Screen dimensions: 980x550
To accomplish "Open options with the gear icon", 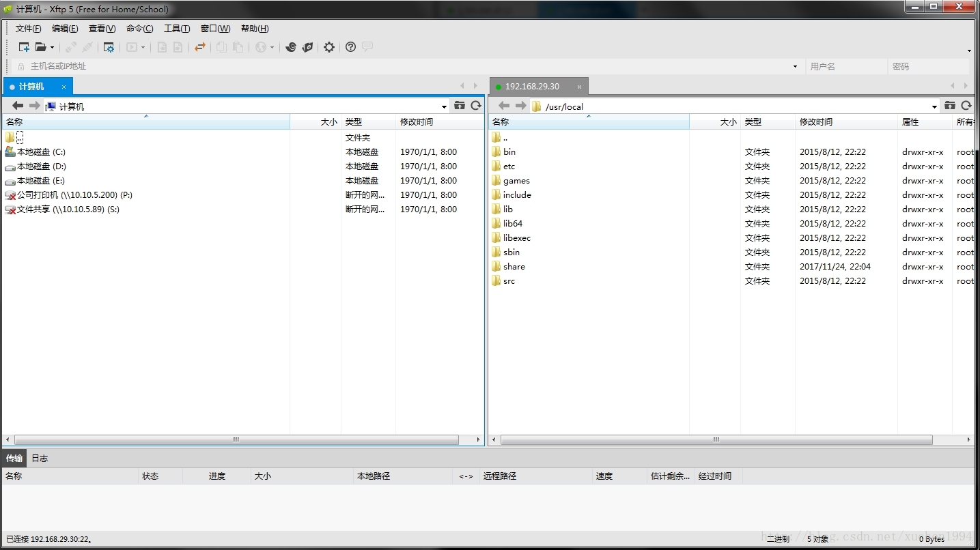I will point(329,47).
